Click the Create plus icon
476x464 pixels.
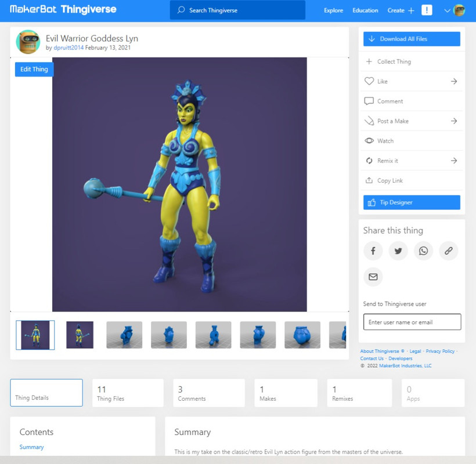click(411, 10)
